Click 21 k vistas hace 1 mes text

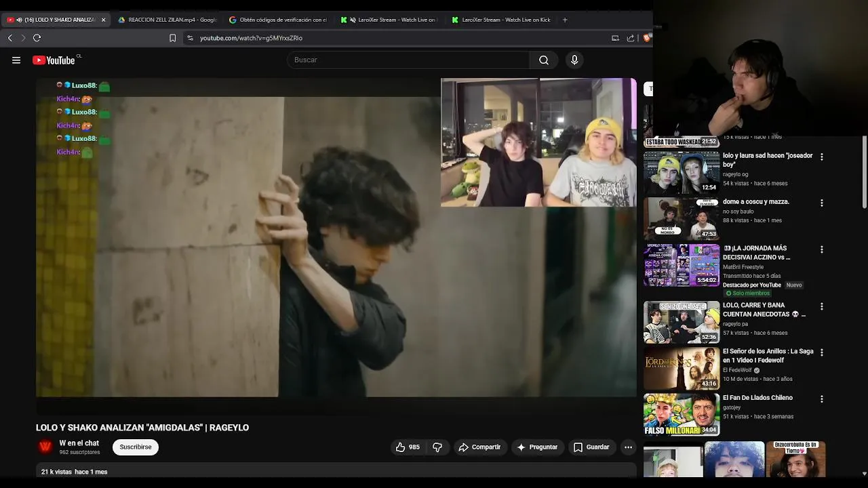tap(75, 472)
